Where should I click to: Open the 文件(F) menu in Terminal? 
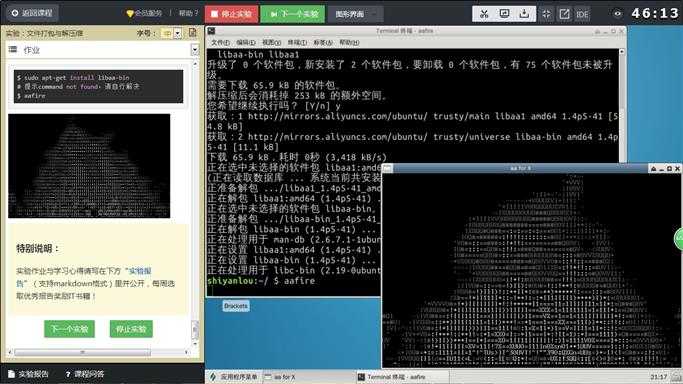pos(220,42)
